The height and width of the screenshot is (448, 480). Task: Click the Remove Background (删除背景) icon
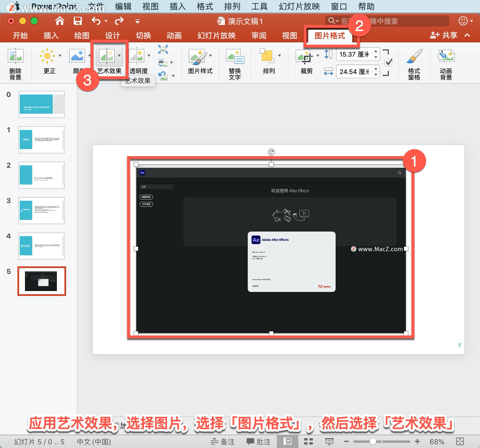15,56
